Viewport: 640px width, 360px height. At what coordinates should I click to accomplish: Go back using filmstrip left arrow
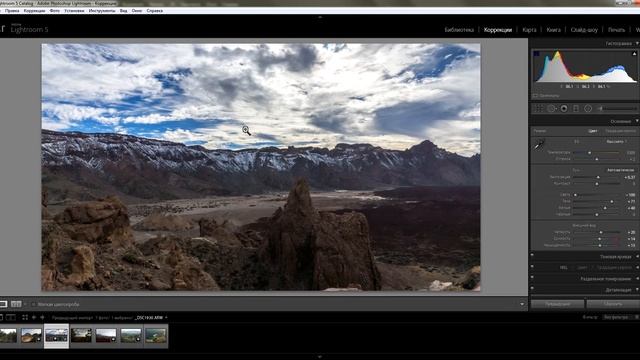point(34,317)
